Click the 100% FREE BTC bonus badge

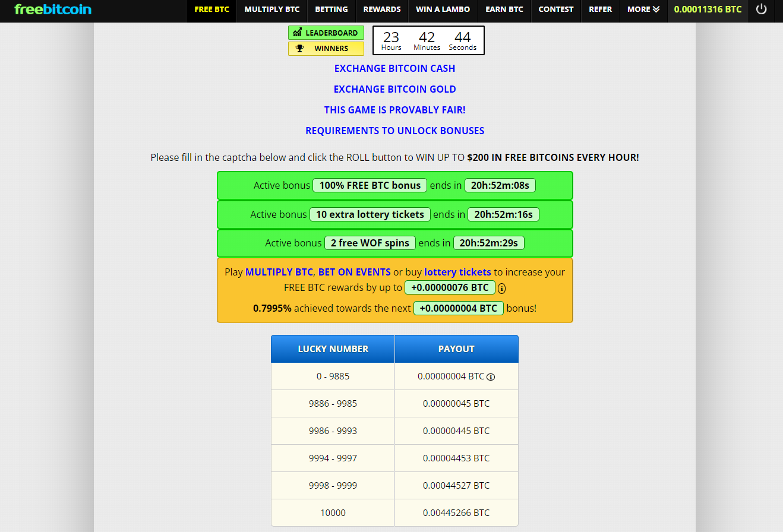370,185
